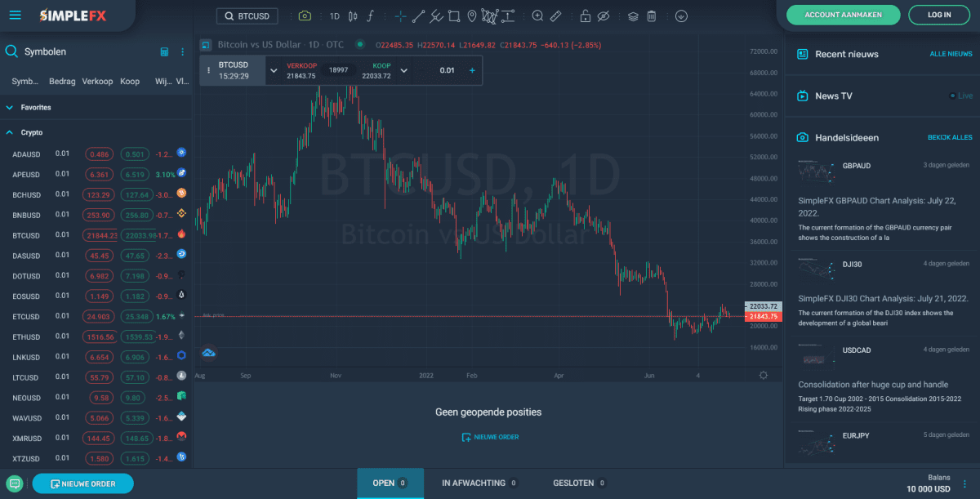Expand order options chevron next to KOOP
980x499 pixels.
coord(403,70)
